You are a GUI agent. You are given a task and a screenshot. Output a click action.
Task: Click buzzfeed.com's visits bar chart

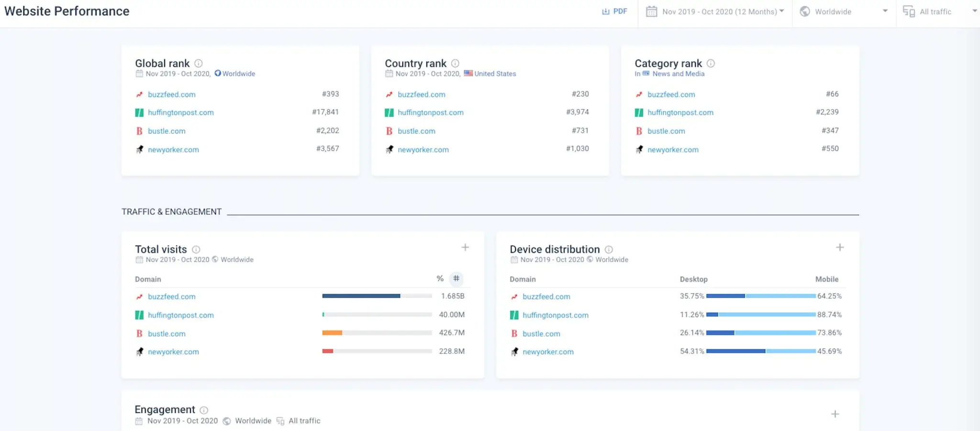pos(361,296)
